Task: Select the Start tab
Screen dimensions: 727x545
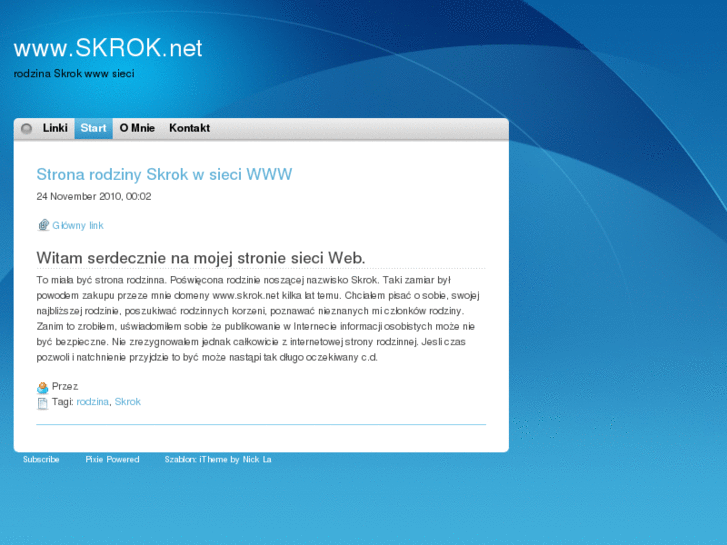Action: click(93, 128)
